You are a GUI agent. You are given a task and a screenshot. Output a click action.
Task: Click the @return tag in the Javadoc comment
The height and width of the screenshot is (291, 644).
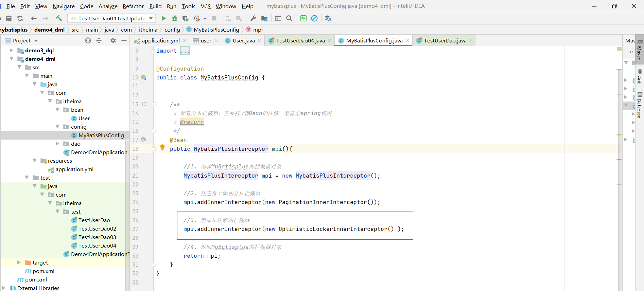pyautogui.click(x=192, y=122)
